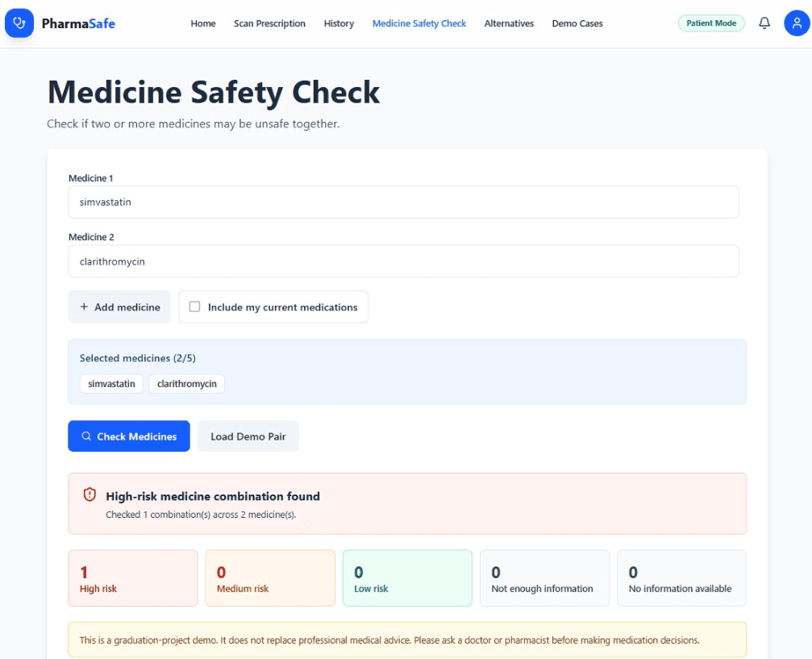The width and height of the screenshot is (812, 659).
Task: Toggle the Patient Mode badge
Action: tap(711, 23)
